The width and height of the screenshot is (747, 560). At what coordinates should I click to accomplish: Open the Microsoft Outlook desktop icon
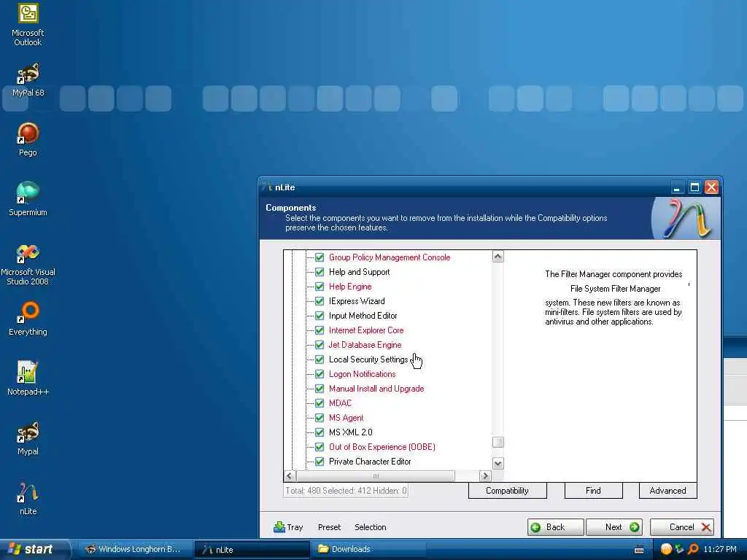pos(28,25)
